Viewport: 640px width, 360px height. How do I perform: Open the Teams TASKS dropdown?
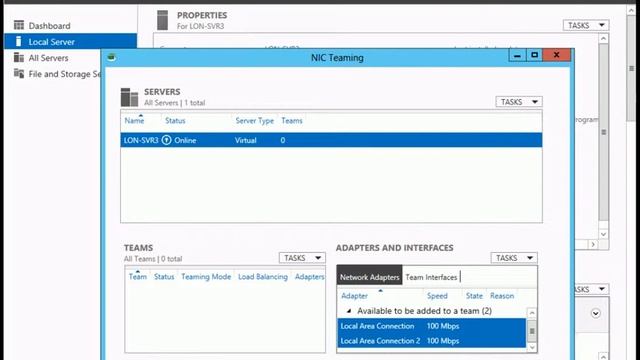(302, 258)
